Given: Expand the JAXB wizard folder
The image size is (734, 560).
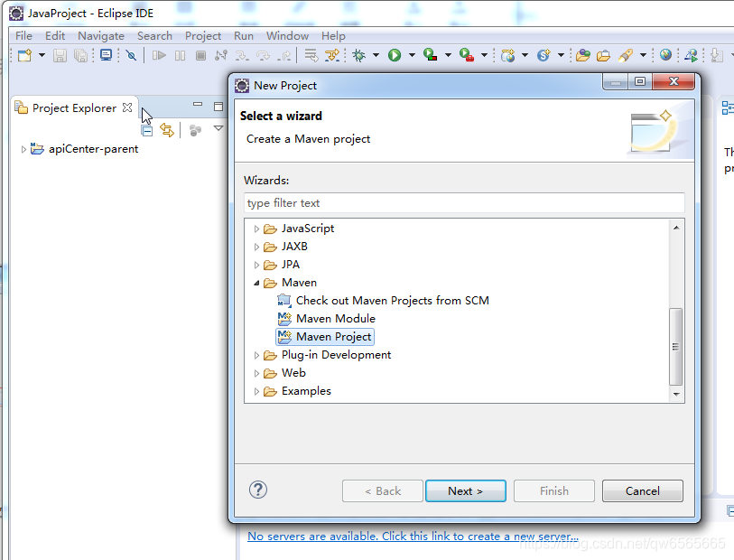Looking at the screenshot, I should tap(256, 247).
